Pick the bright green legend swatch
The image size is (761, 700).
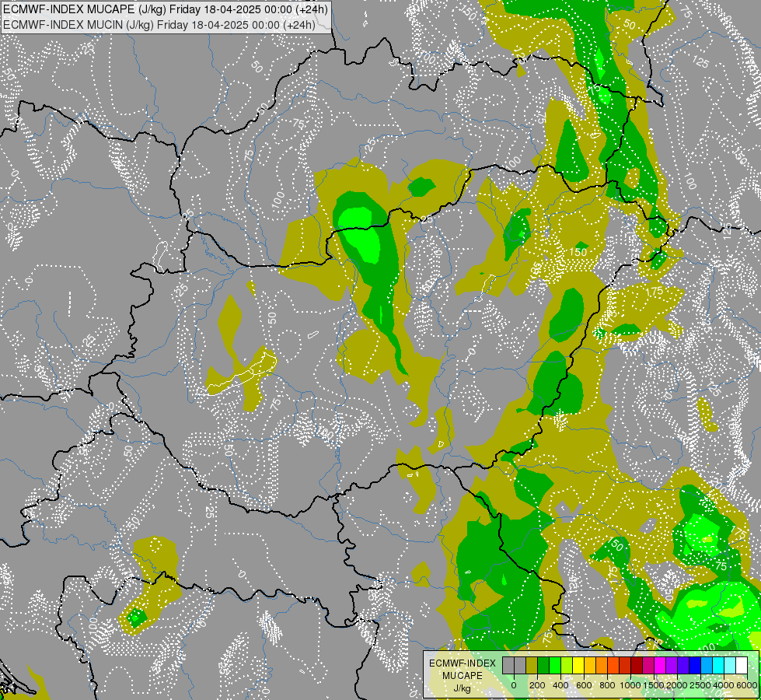click(x=555, y=665)
